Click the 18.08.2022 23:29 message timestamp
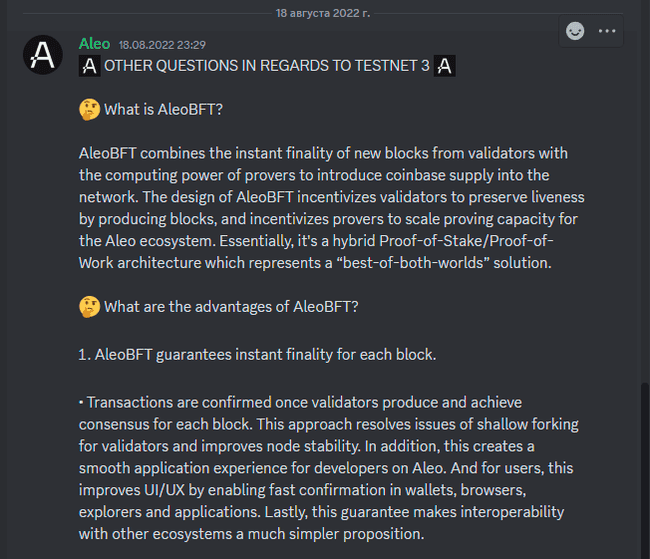650x559 pixels. [x=161, y=45]
